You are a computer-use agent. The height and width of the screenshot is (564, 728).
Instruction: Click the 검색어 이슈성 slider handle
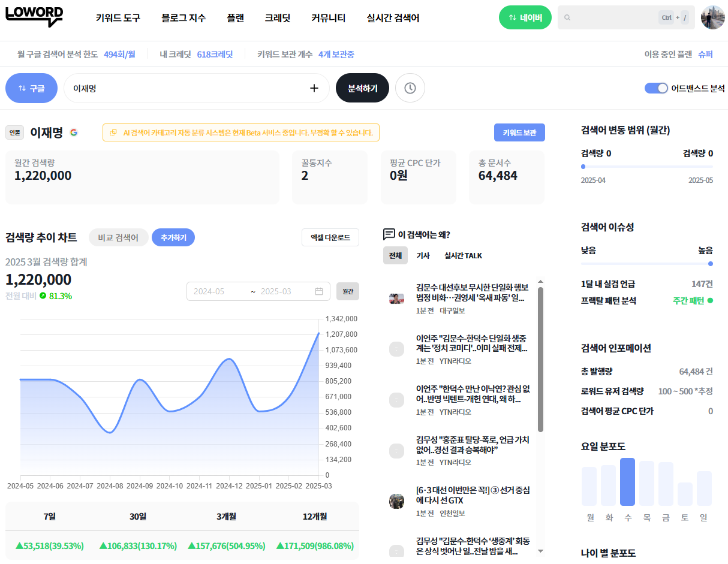pyautogui.click(x=711, y=263)
